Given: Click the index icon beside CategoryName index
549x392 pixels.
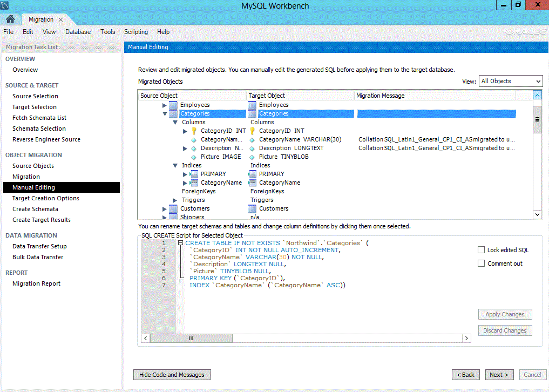Looking at the screenshot, I should pyautogui.click(x=194, y=183).
